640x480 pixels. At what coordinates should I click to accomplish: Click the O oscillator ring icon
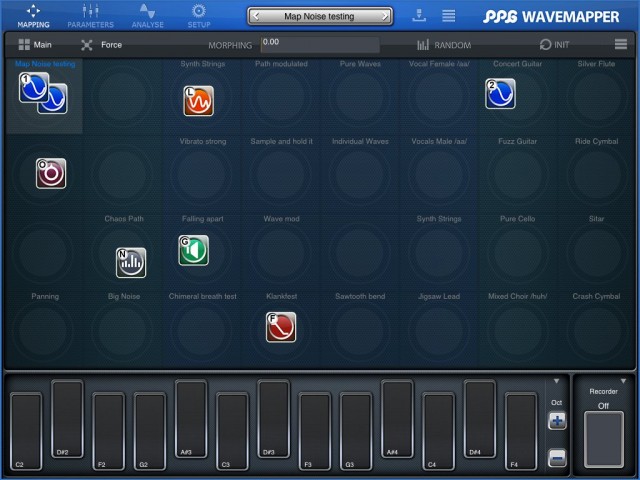pos(51,173)
